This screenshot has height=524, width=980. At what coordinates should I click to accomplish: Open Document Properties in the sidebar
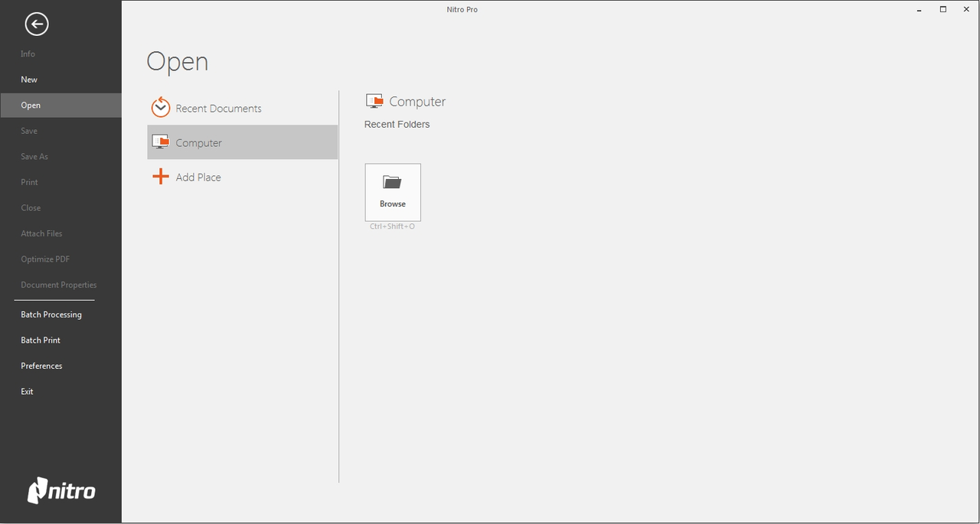point(59,285)
